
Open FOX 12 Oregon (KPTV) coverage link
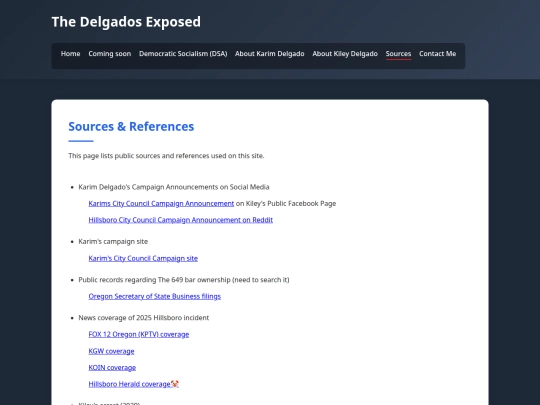pos(139,334)
